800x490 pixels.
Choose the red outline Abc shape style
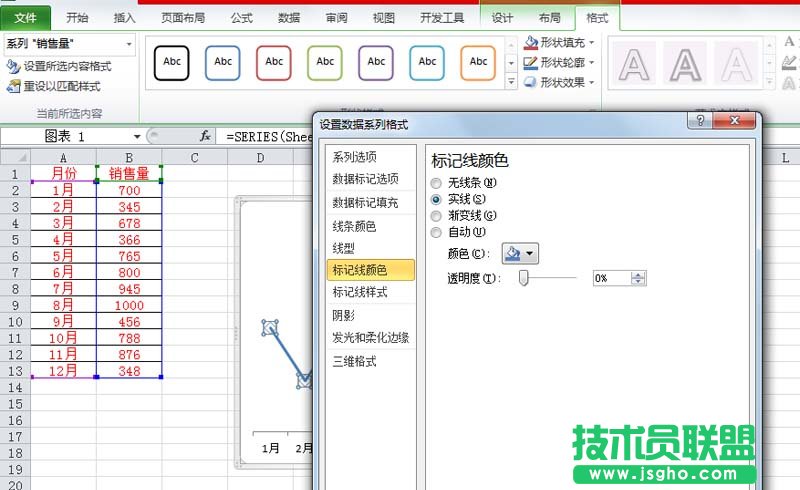(273, 63)
